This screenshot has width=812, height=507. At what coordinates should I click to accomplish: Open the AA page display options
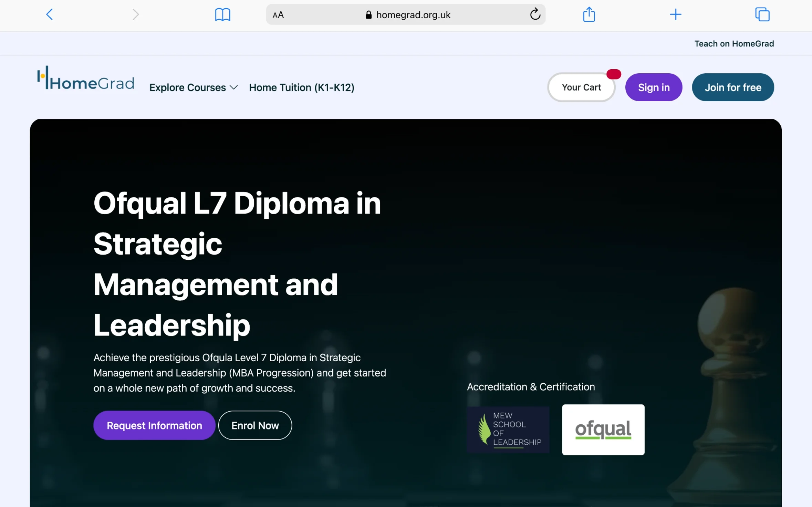(278, 14)
